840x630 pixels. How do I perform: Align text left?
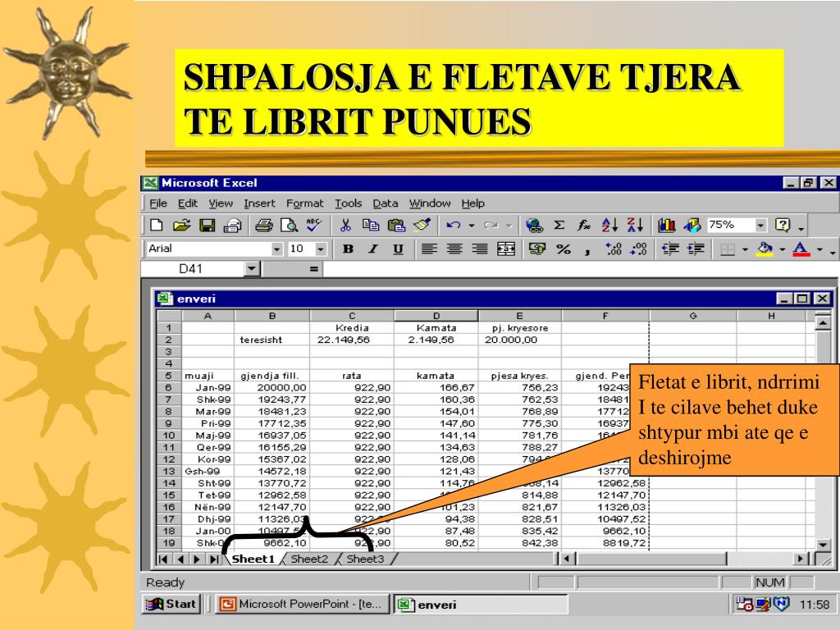(428, 249)
